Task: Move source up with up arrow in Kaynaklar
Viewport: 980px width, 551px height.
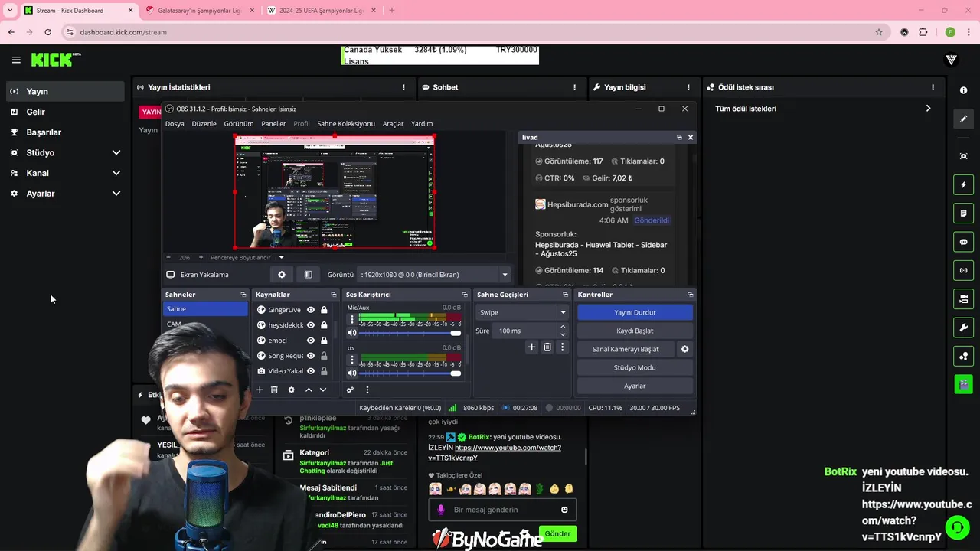Action: [309, 390]
